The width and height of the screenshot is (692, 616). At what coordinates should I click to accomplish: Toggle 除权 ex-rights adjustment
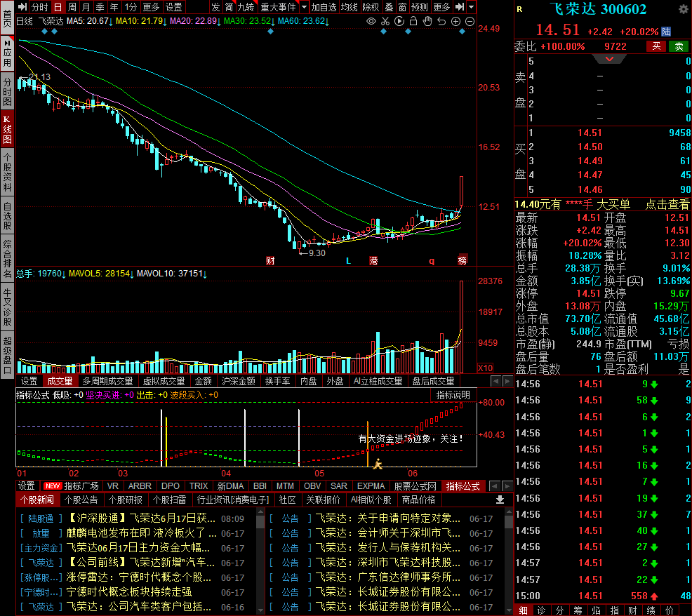point(371,7)
